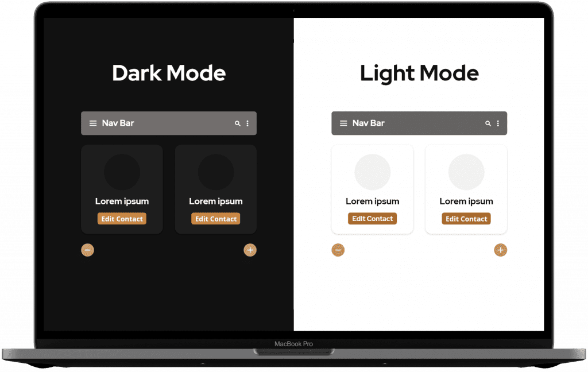Select avatar on left Light Mode card

(x=372, y=172)
